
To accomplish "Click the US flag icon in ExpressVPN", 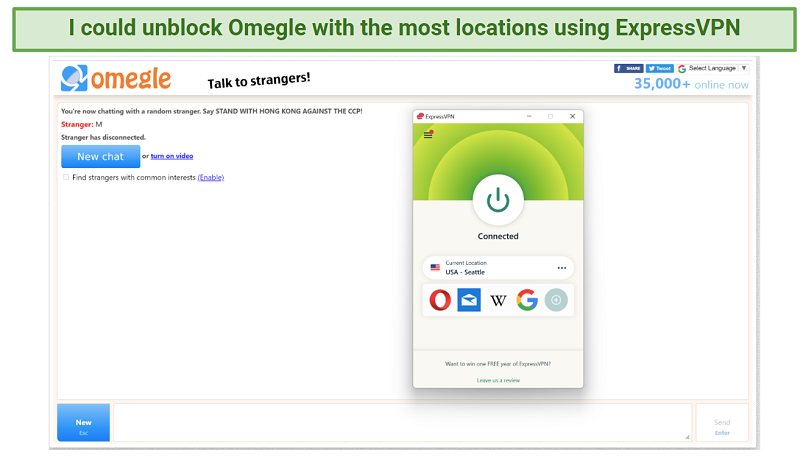I will click(x=435, y=267).
